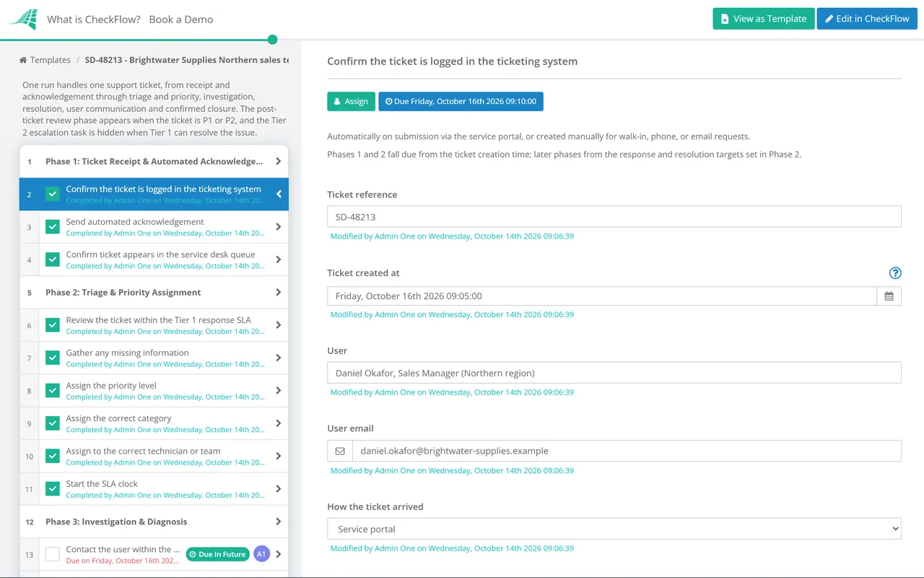Image resolution: width=924 pixels, height=578 pixels.
Task: Uncheck Send automated acknowledgement task
Action: [x=53, y=227]
